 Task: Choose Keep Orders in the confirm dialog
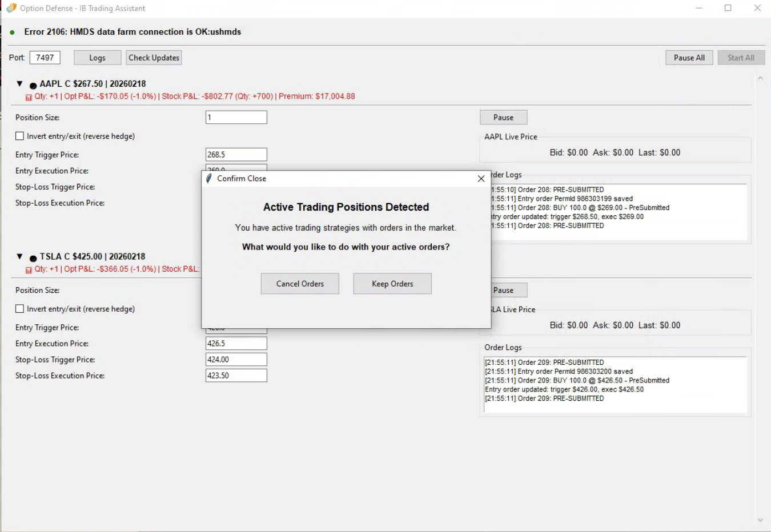(x=392, y=284)
